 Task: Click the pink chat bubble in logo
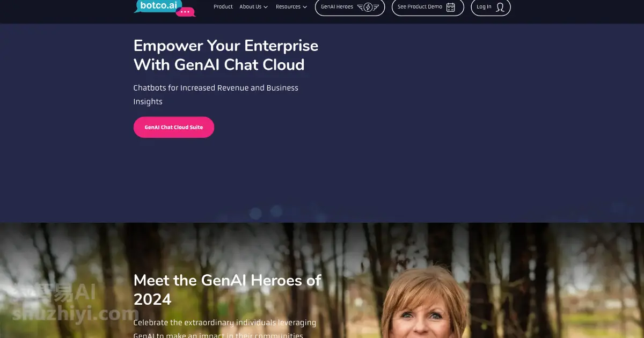pyautogui.click(x=185, y=11)
